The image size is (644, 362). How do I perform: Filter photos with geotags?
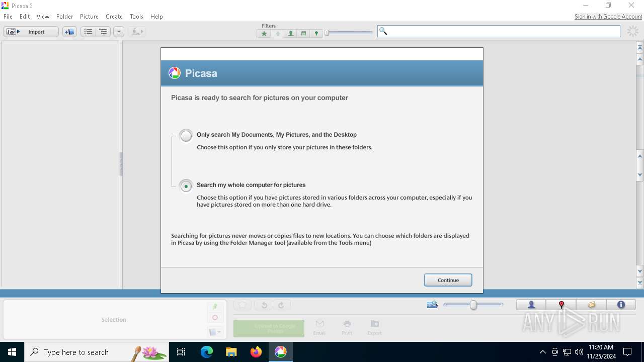click(x=316, y=34)
